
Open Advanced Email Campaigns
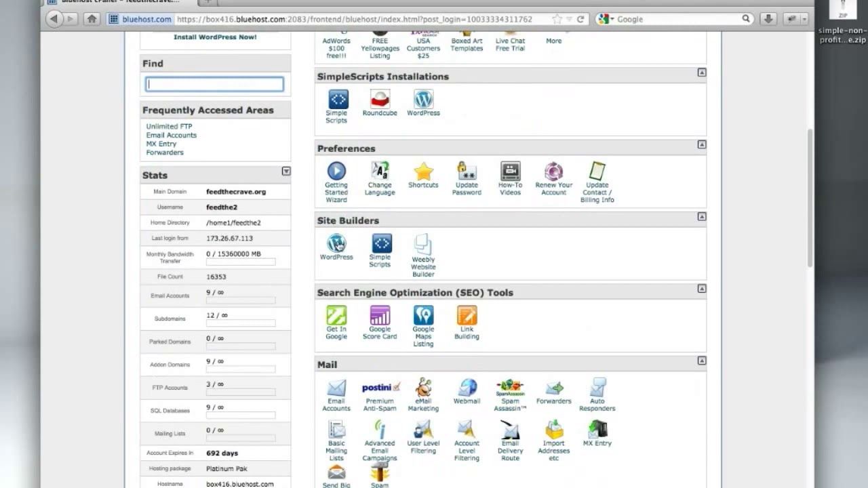380,441
